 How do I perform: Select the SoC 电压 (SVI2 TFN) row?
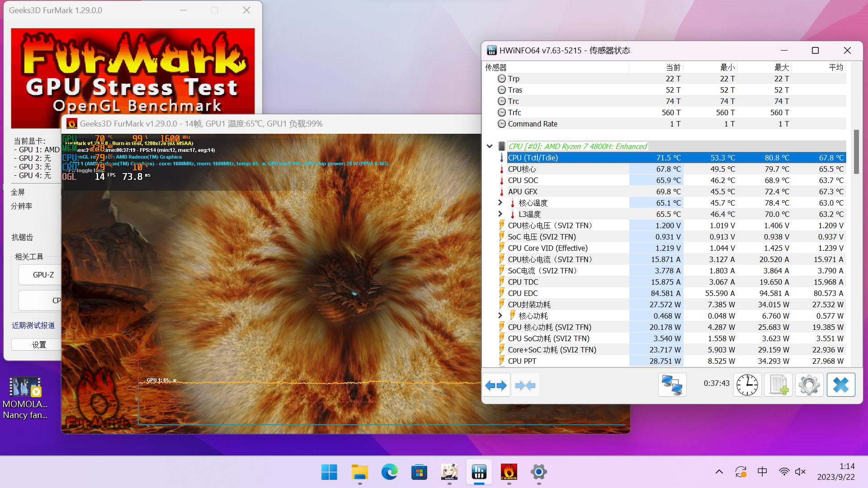pyautogui.click(x=672, y=237)
